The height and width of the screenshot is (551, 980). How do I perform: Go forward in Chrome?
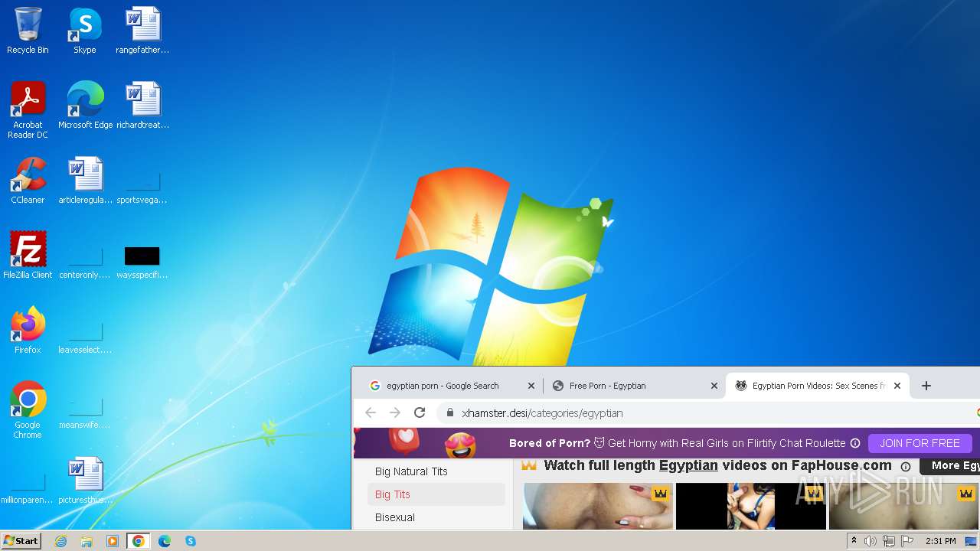395,412
